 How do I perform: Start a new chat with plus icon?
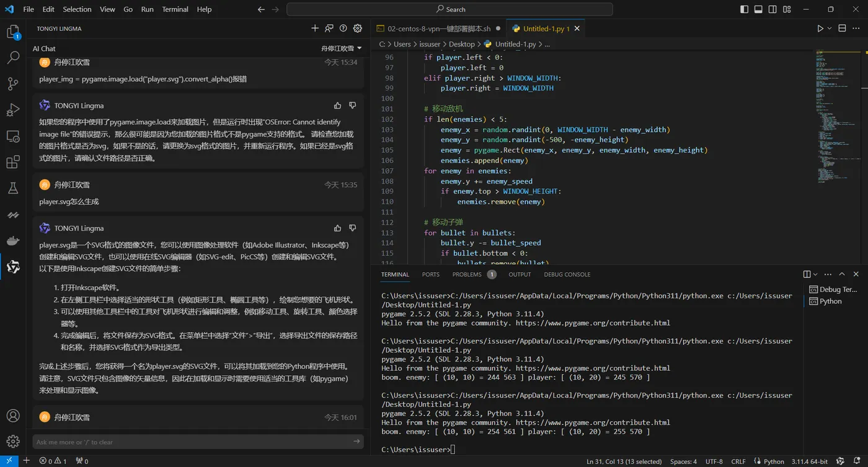click(x=315, y=29)
